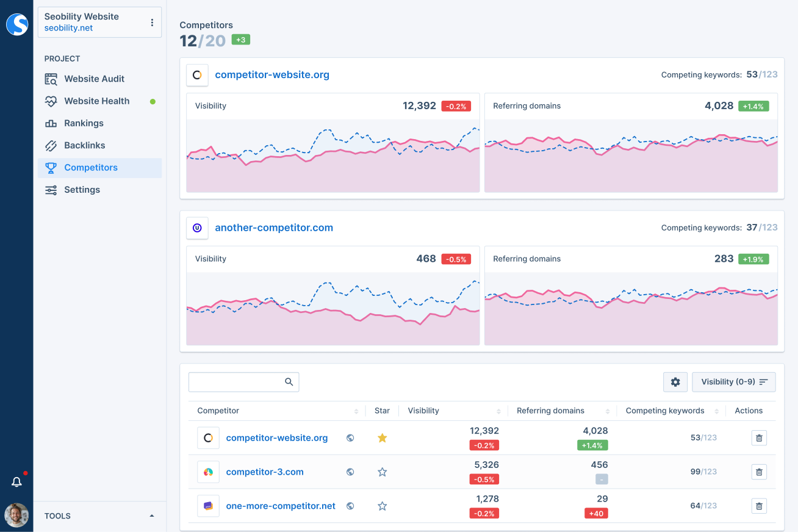
Task: Select the Settings menu item
Action: (x=82, y=190)
